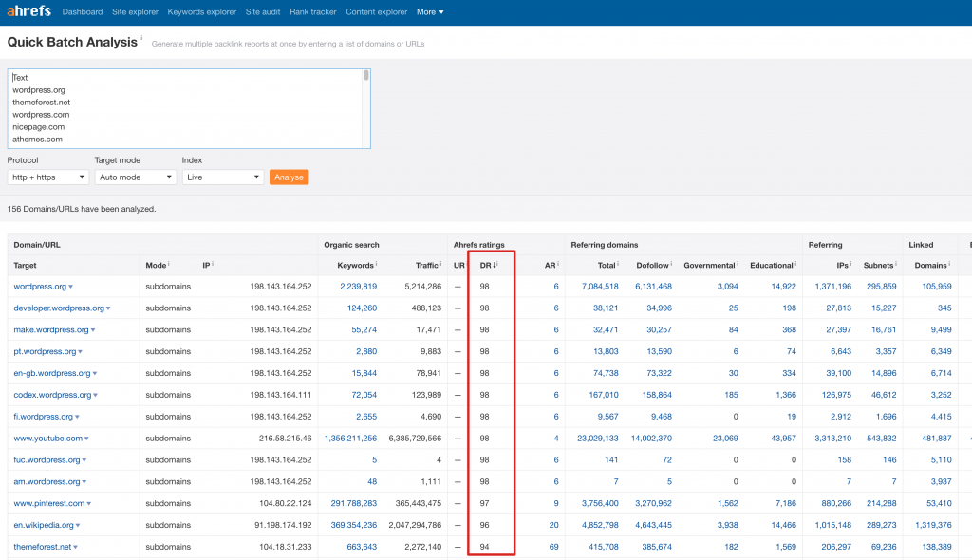Image resolution: width=972 pixels, height=560 pixels.
Task: Open the caret menu beside wordpress.org
Action: click(70, 287)
